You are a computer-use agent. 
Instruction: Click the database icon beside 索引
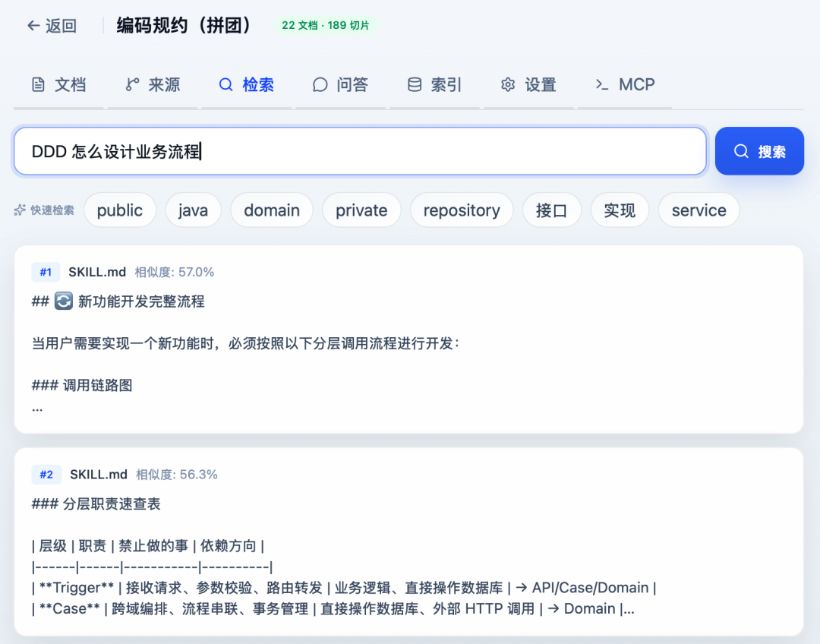coord(415,85)
